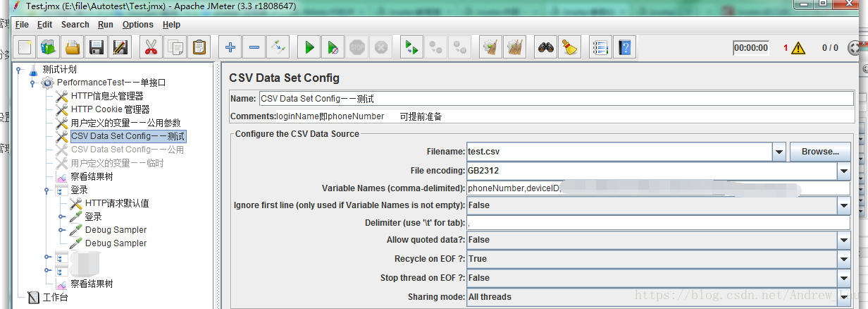
Task: Click the Comments text field
Action: pyautogui.click(x=564, y=116)
